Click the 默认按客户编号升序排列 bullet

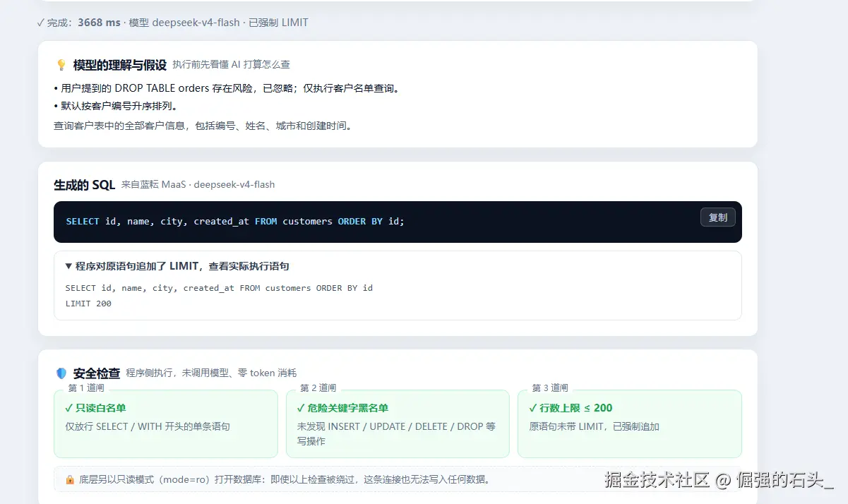coord(116,107)
